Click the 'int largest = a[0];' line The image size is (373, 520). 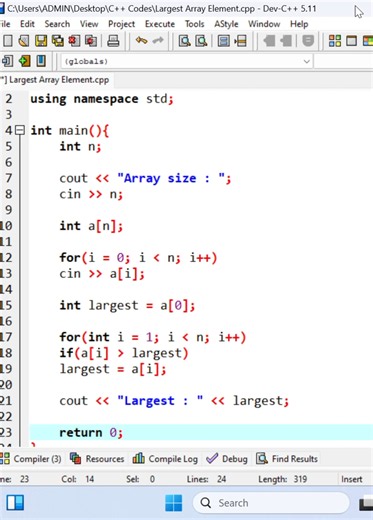tap(127, 306)
